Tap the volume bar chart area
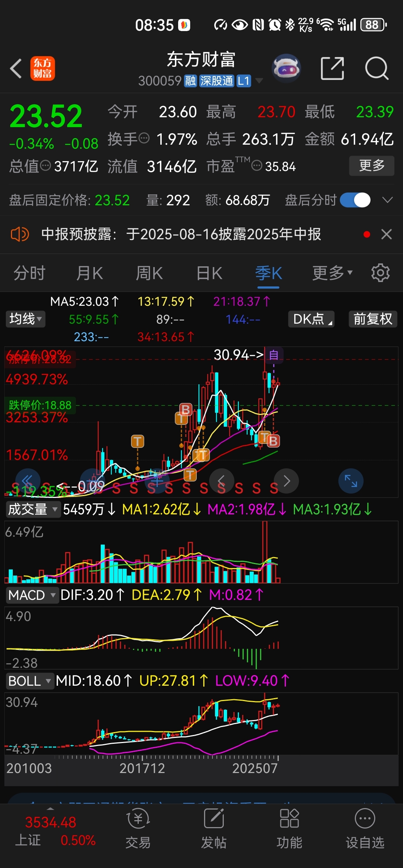 201,552
